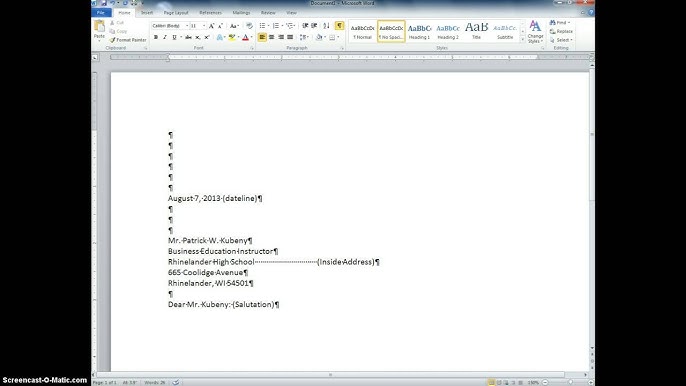Open the Numbering list dropdown
This screenshot has width=686, height=386.
coord(282,26)
